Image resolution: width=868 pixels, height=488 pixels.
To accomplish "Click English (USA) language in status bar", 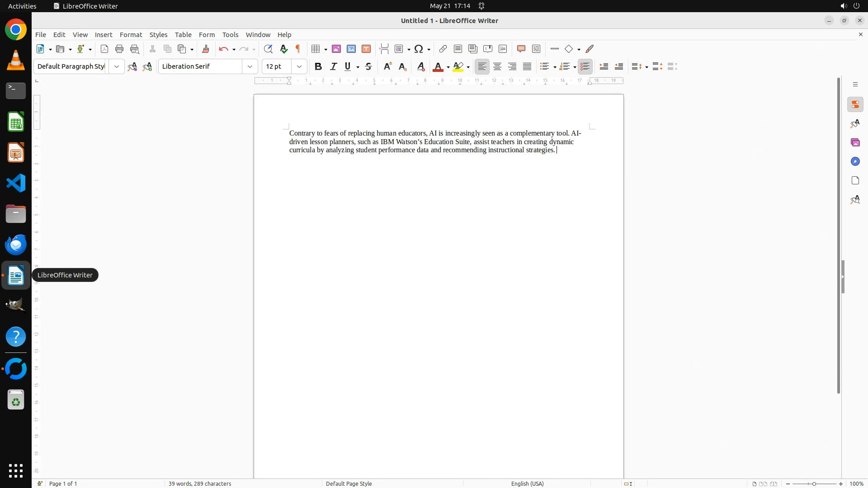I will [x=527, y=483].
